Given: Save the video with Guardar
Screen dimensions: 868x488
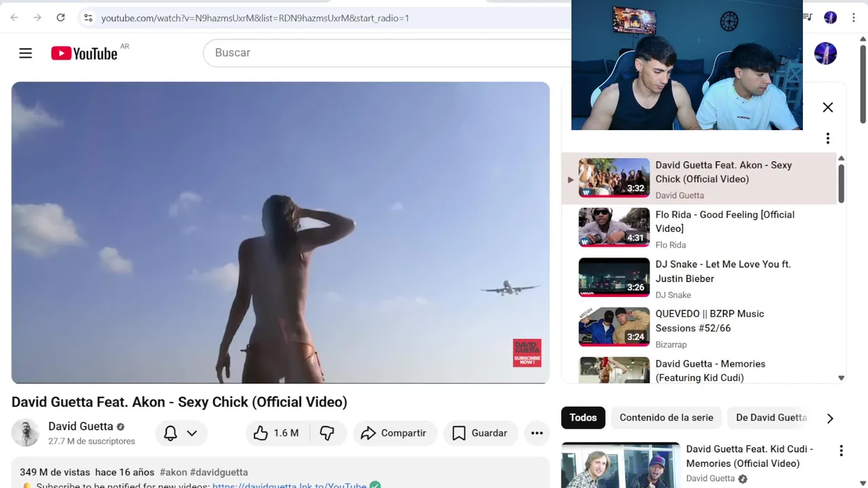Looking at the screenshot, I should coord(480,433).
